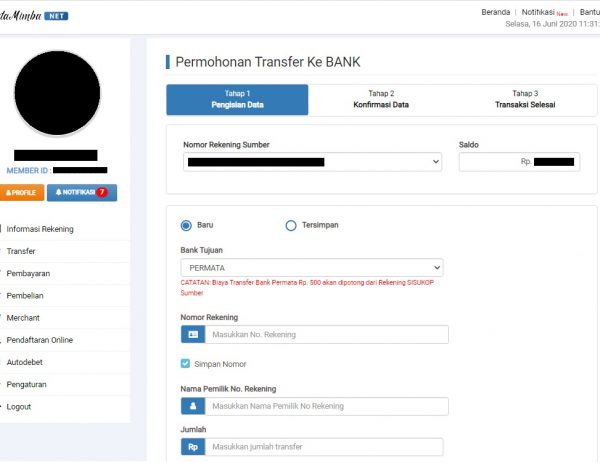Click the red notification count badge
600x463 pixels.
(102, 192)
